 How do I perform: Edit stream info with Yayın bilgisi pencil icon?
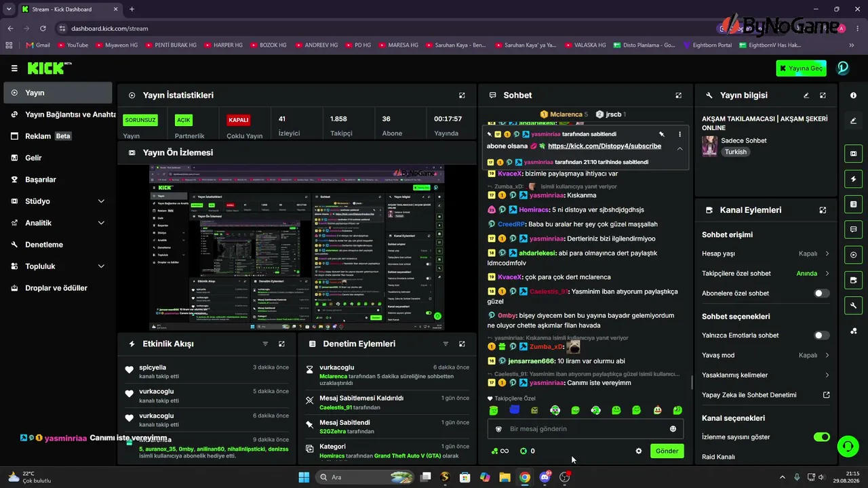[806, 96]
